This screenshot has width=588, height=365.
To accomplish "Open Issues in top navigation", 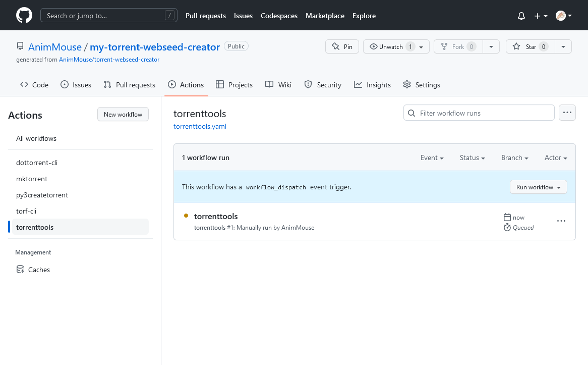I will click(244, 16).
